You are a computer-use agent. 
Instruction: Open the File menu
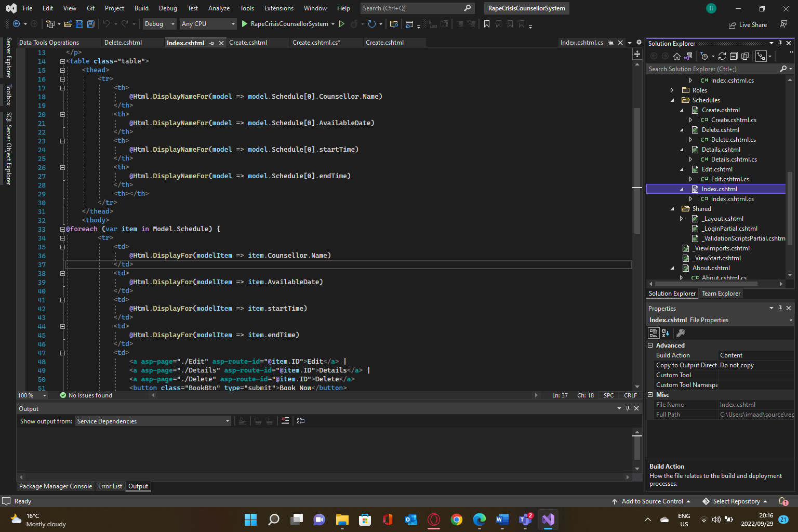(x=28, y=8)
